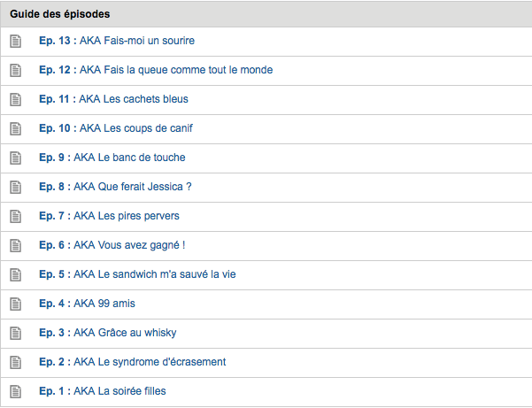Click the document icon beside Ep. 1
The height and width of the screenshot is (408, 532).
pos(15,391)
